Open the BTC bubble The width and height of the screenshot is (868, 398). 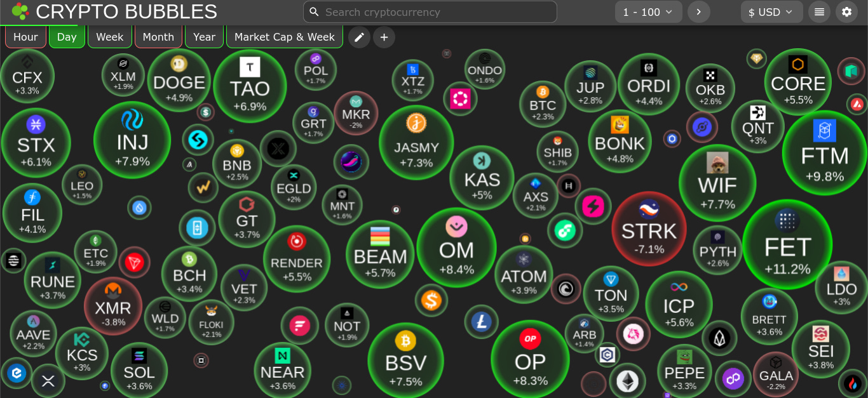click(x=542, y=103)
